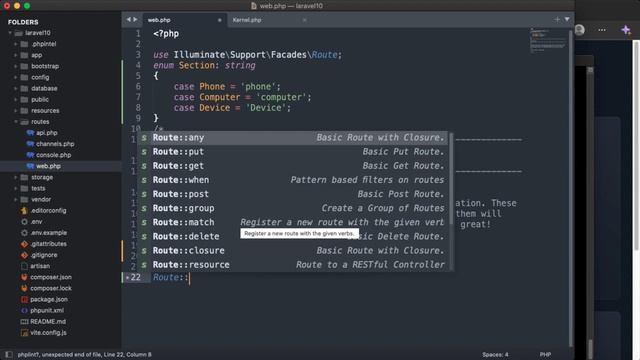Screen dimensions: 640x360
Task: Close the Kernel.php tab
Action: click(304, 20)
